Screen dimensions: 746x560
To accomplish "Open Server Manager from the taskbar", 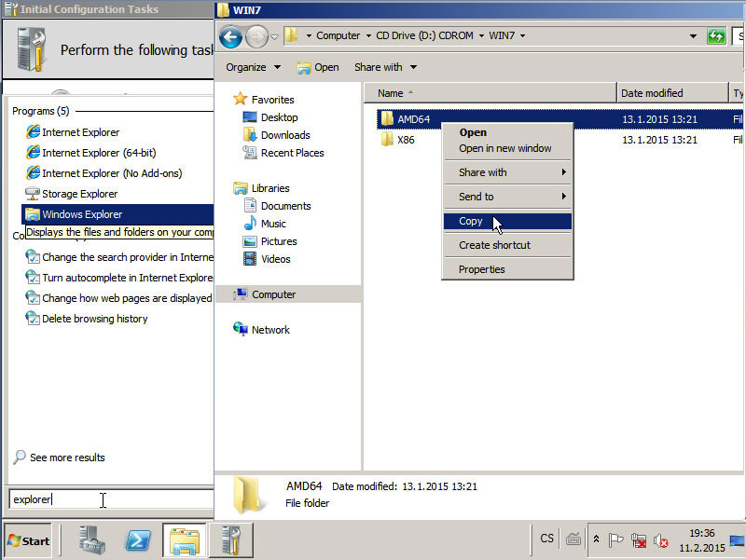I will 91,540.
